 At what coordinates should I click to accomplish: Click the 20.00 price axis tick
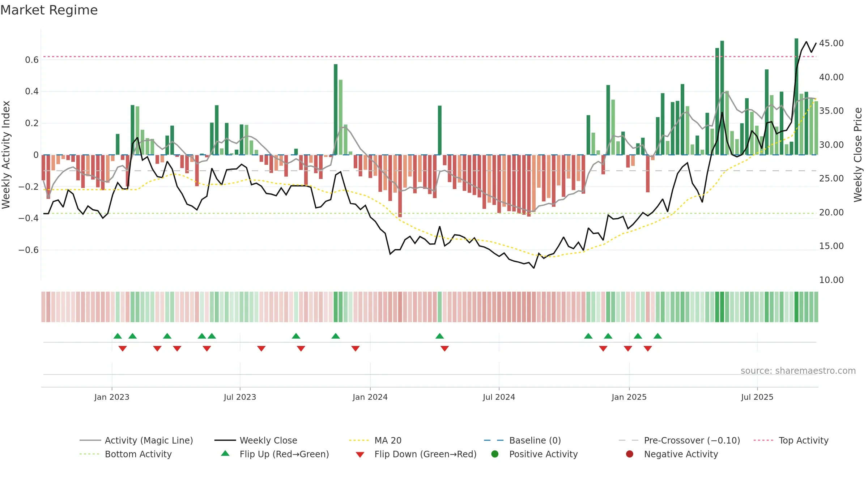(x=831, y=212)
